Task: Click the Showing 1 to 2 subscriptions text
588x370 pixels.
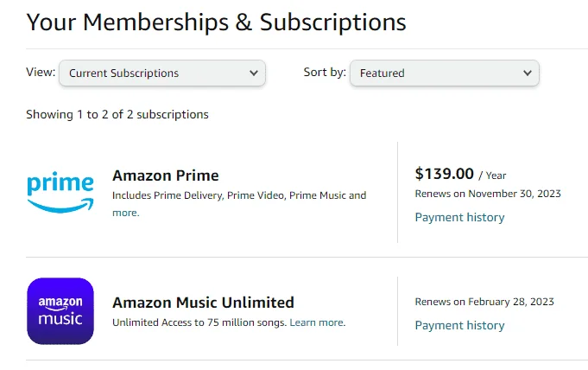Action: coord(117,114)
